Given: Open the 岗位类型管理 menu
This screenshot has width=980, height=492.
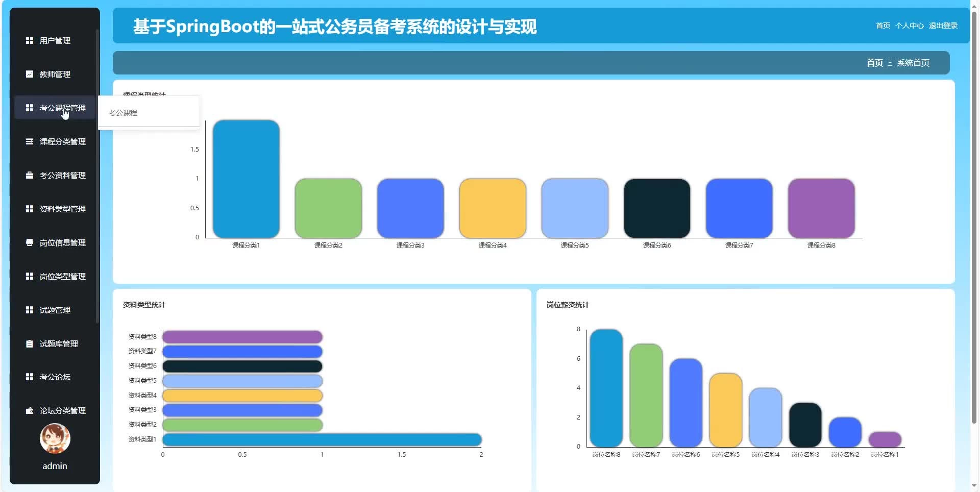Looking at the screenshot, I should [x=55, y=276].
